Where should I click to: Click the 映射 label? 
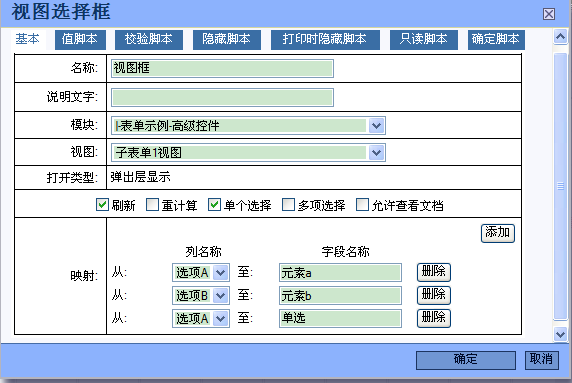(x=84, y=276)
